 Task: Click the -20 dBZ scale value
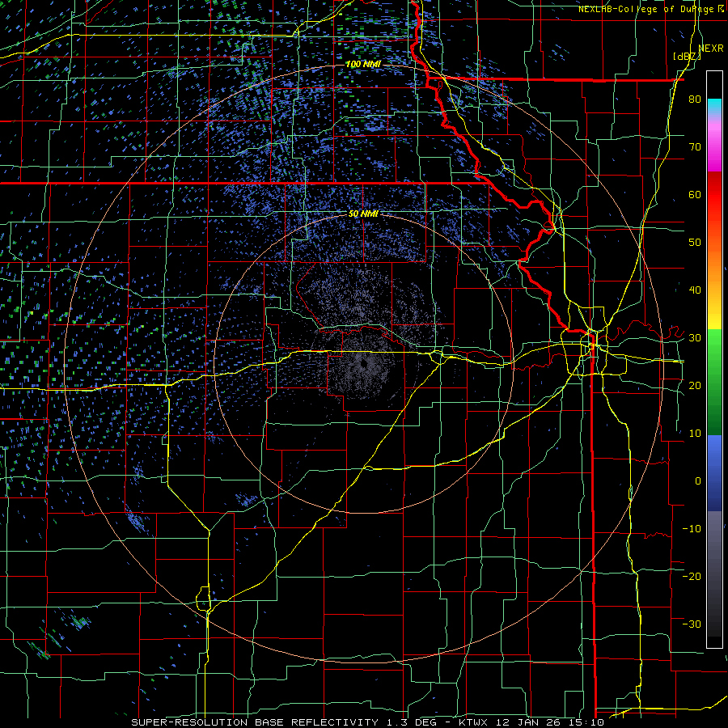[x=692, y=576]
